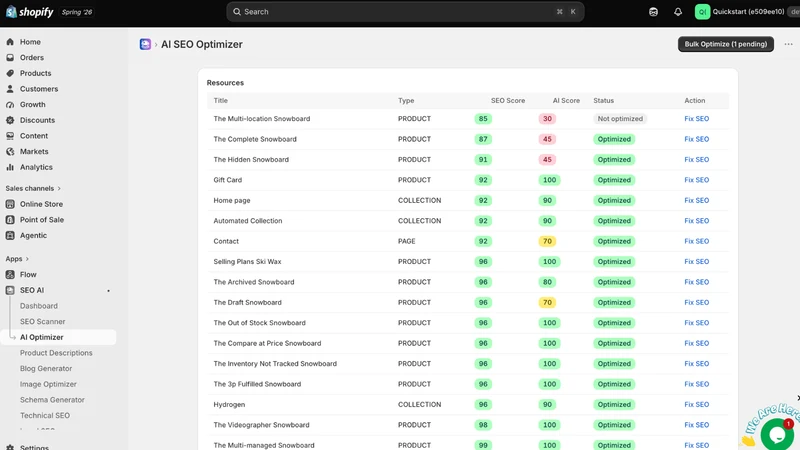The height and width of the screenshot is (450, 800).
Task: Open the three-dot more actions menu
Action: point(788,44)
